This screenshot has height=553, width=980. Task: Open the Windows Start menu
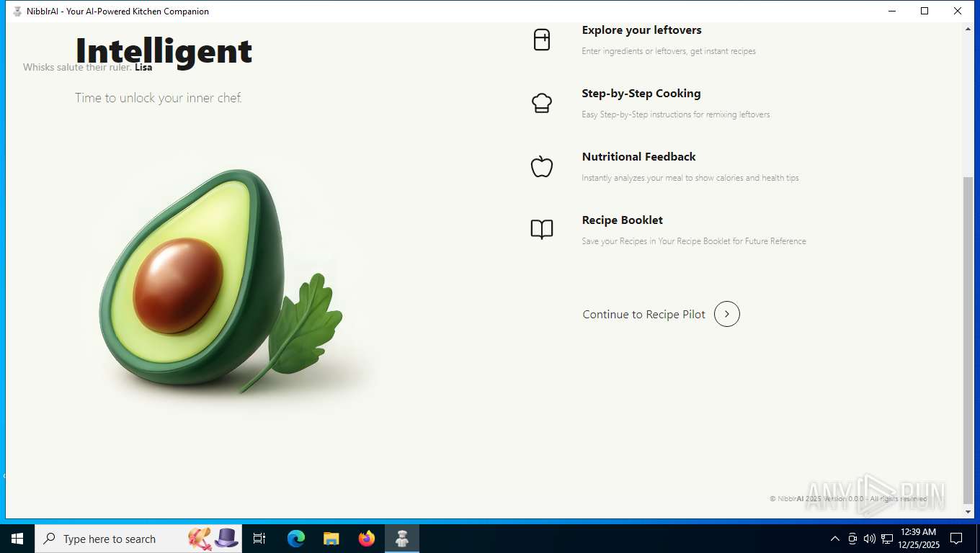[x=17, y=539]
